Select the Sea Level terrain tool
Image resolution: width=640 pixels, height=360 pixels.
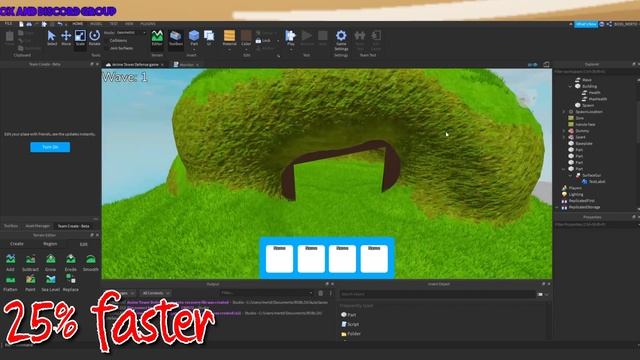(51, 283)
